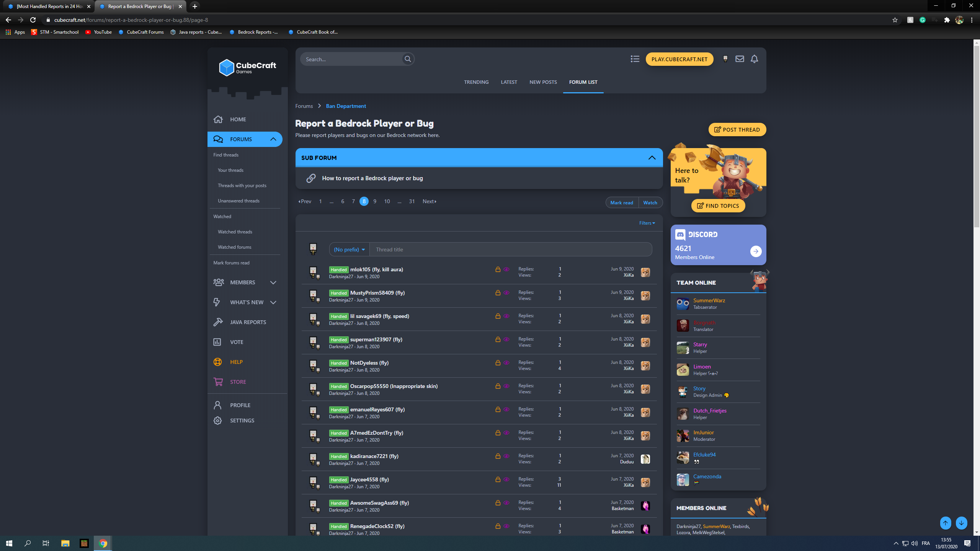The height and width of the screenshot is (551, 980).
Task: Open the Windows notification center
Action: coord(967,543)
